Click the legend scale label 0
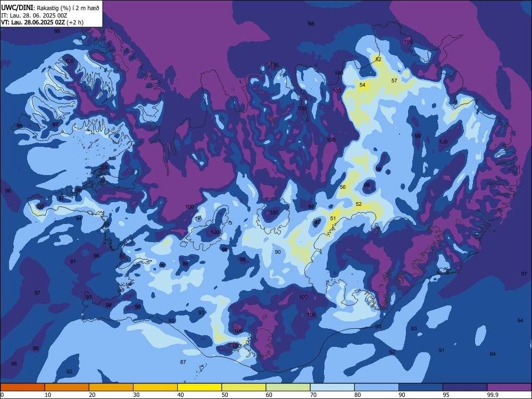The width and height of the screenshot is (532, 399). click(2, 395)
